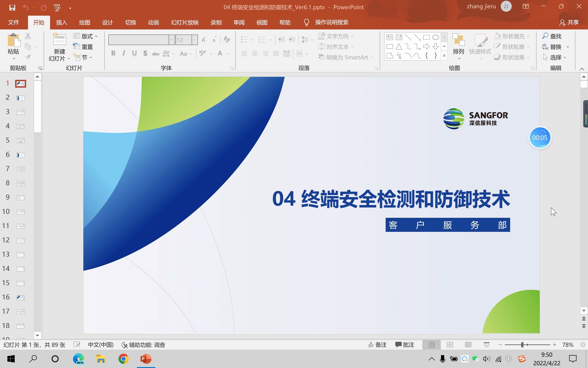The image size is (588, 368).
Task: Clear all formatting icon
Action: coord(227,39)
